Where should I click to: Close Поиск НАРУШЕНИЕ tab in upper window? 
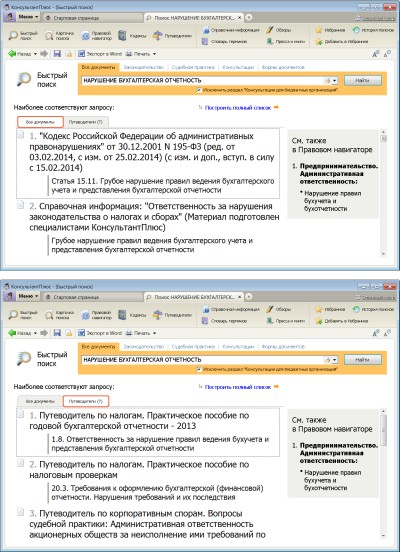click(x=240, y=18)
